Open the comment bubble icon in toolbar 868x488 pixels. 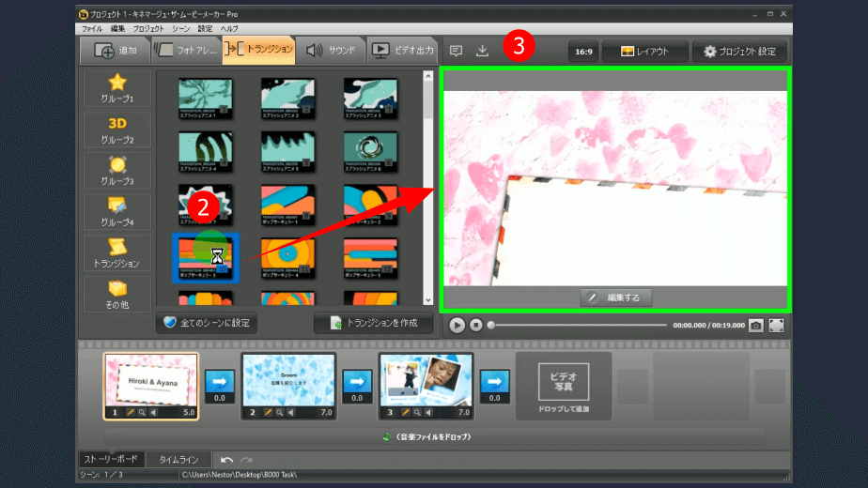click(x=456, y=51)
